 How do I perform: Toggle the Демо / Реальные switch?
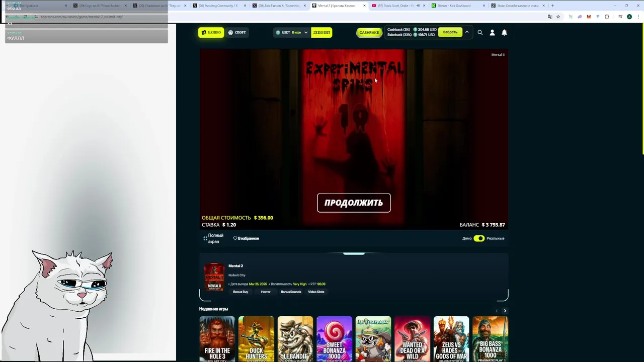click(x=478, y=238)
